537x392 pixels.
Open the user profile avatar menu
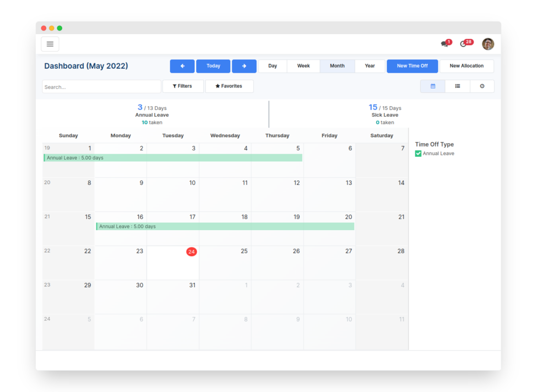[x=488, y=44]
